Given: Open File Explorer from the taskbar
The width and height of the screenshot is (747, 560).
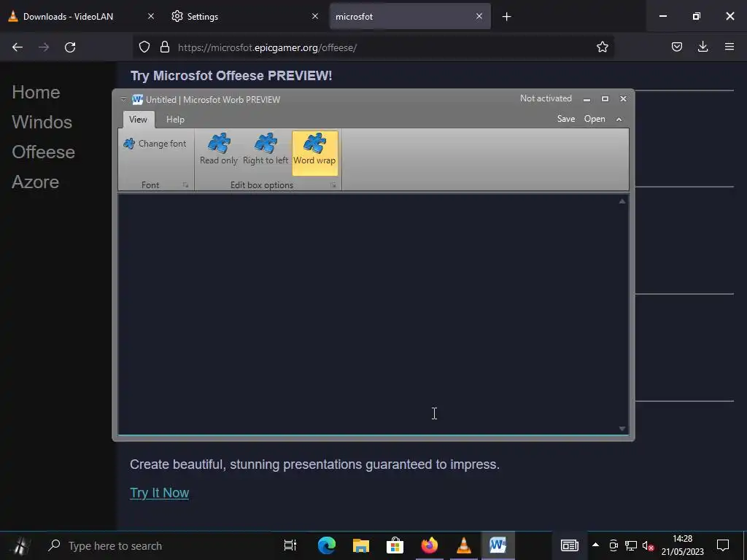Looking at the screenshot, I should [360, 545].
